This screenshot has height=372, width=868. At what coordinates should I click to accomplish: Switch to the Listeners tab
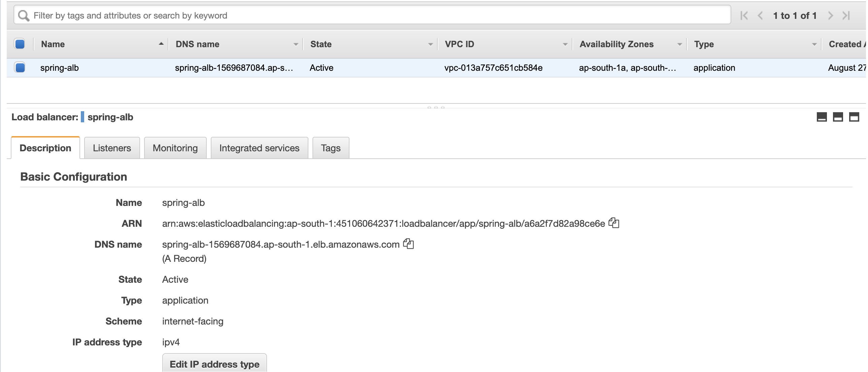(x=111, y=148)
